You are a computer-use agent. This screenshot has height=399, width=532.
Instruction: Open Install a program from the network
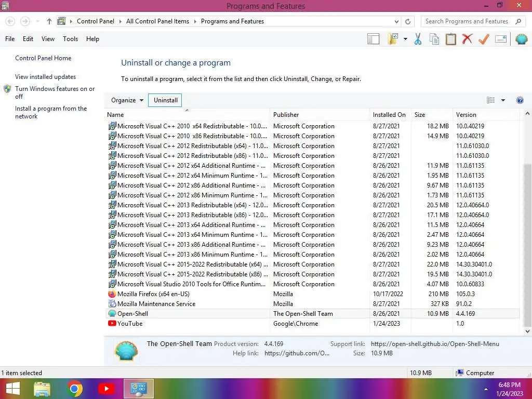(51, 112)
